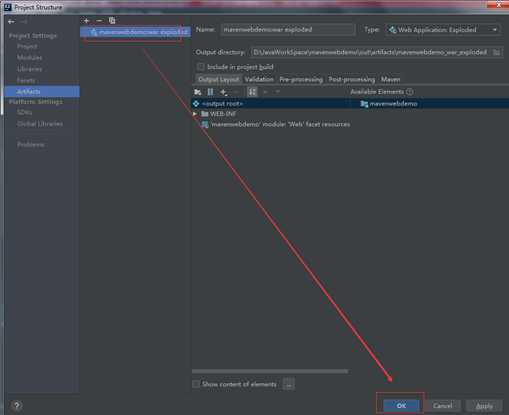Open Facets settings section
The image size is (509, 415).
point(26,80)
